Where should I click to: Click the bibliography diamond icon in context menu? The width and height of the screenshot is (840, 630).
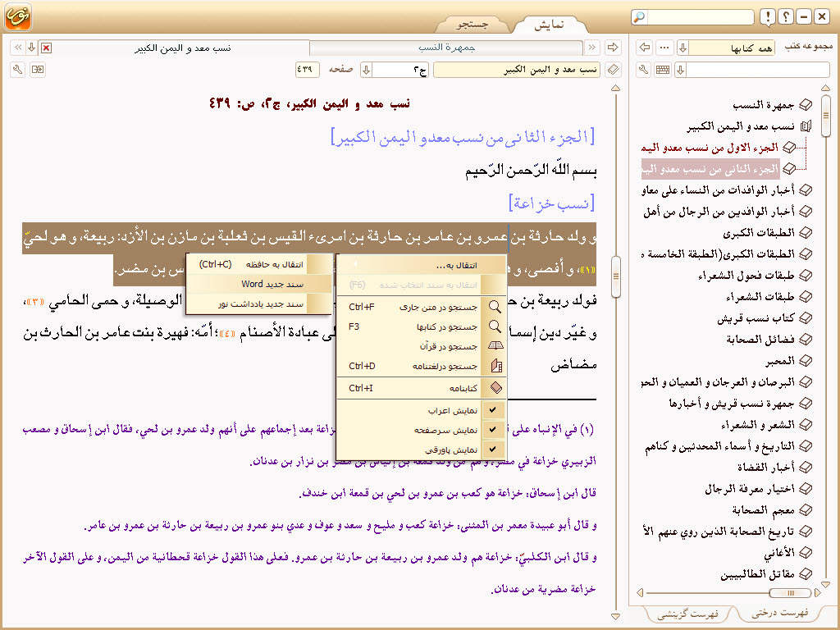496,387
